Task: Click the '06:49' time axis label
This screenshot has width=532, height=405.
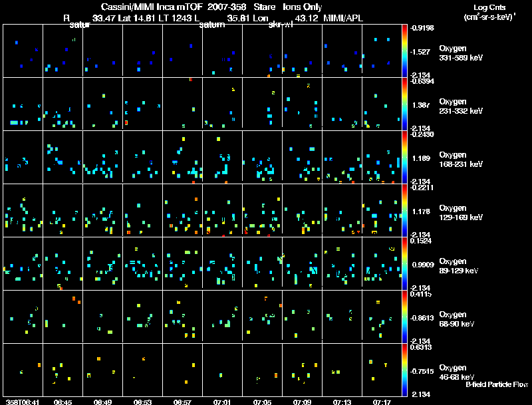Action: point(102,402)
